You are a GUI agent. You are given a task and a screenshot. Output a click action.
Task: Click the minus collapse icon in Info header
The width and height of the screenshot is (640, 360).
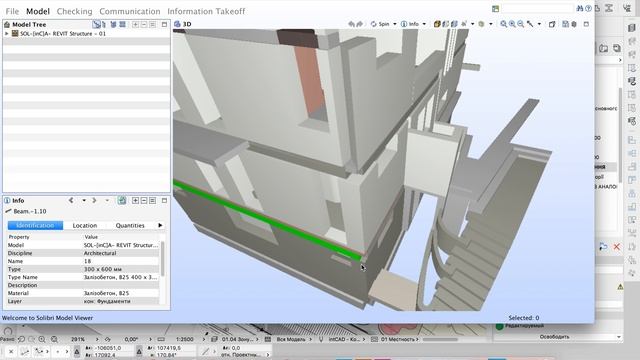pos(144,200)
